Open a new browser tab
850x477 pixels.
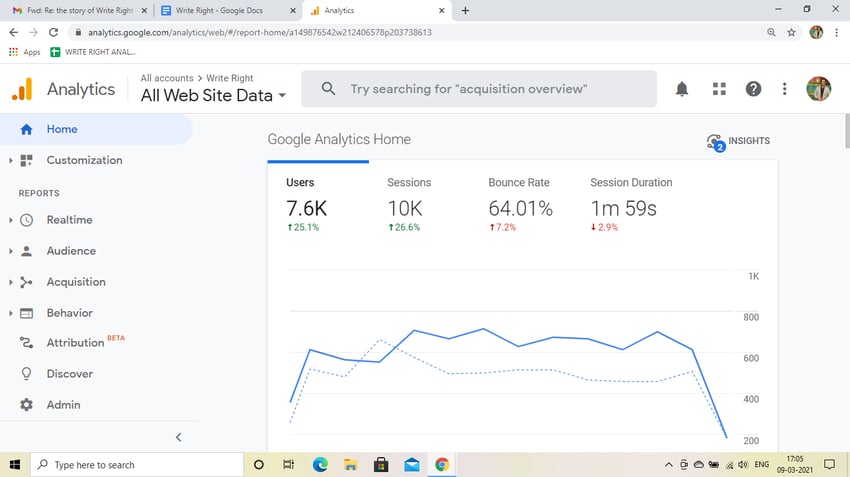465,10
